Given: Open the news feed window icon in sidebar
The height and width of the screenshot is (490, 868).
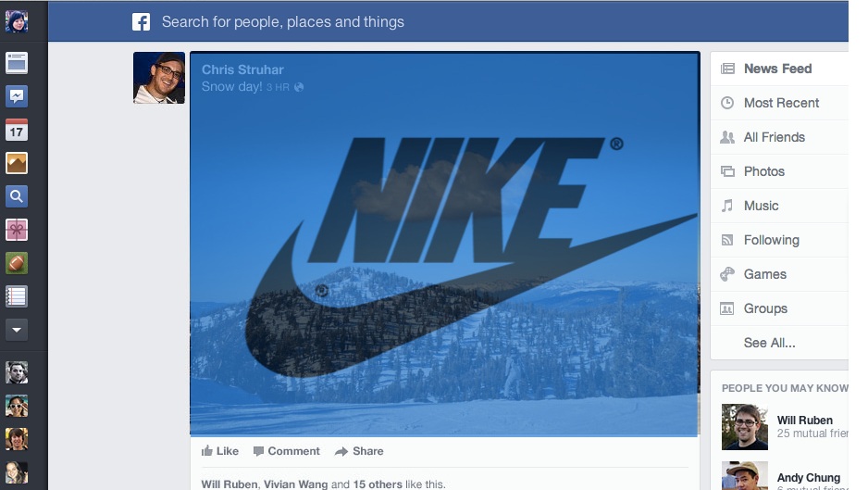Looking at the screenshot, I should click(17, 63).
